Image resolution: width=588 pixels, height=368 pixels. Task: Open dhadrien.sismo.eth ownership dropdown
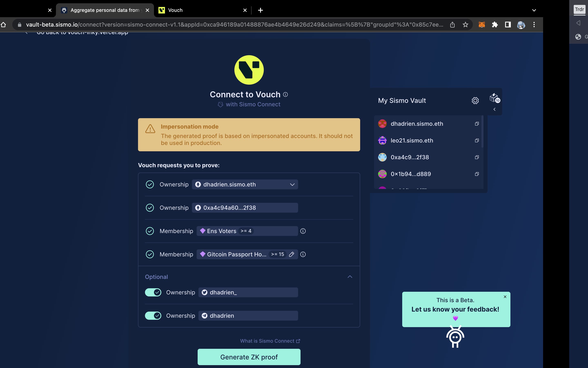pyautogui.click(x=245, y=184)
